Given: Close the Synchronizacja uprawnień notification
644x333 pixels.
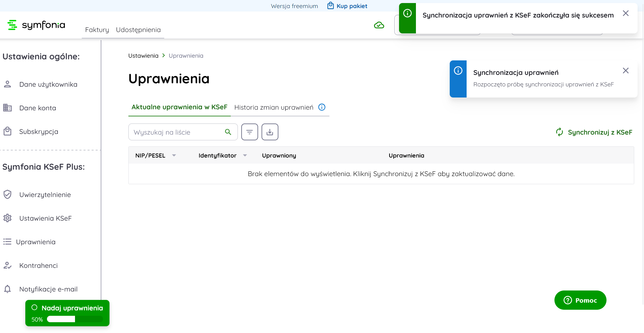Looking at the screenshot, I should pos(625,71).
